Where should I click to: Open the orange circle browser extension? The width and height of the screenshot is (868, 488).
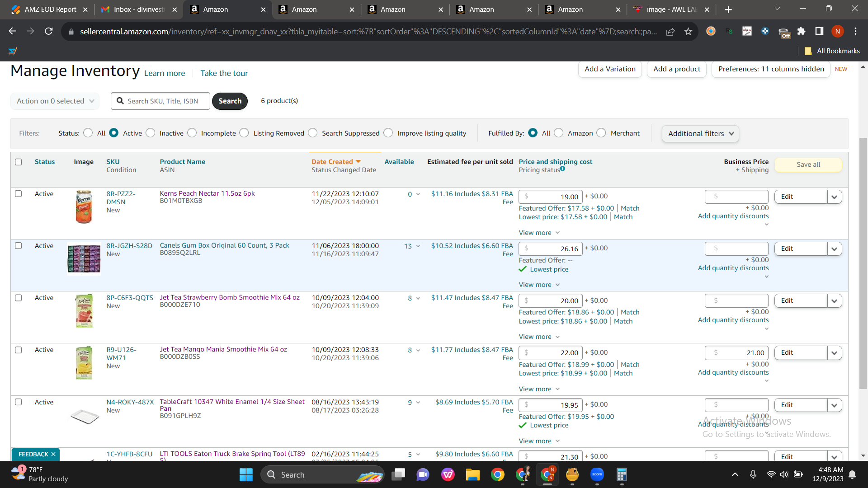(x=711, y=31)
